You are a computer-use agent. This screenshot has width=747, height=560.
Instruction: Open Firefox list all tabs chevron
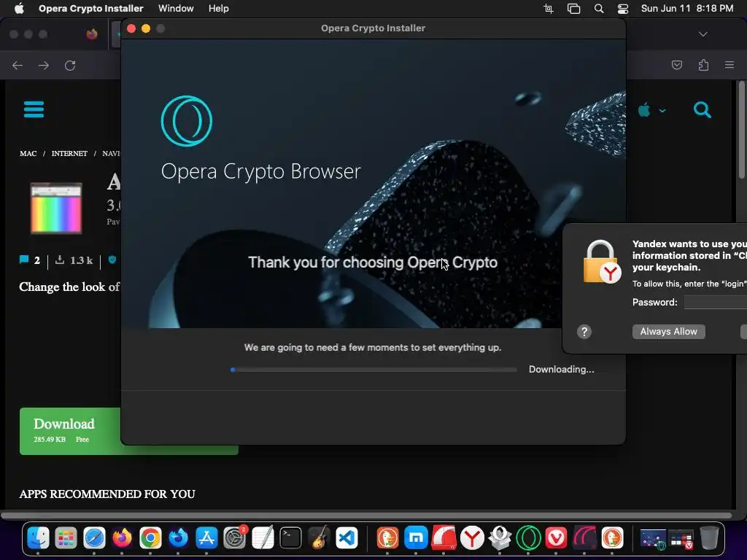click(x=703, y=34)
